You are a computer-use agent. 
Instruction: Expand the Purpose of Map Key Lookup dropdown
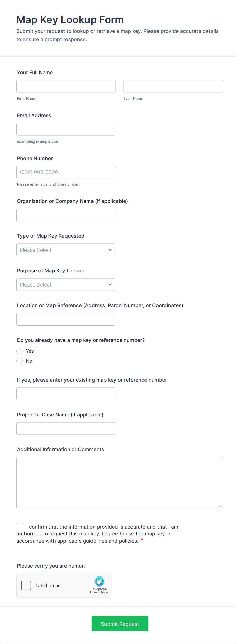click(x=66, y=284)
